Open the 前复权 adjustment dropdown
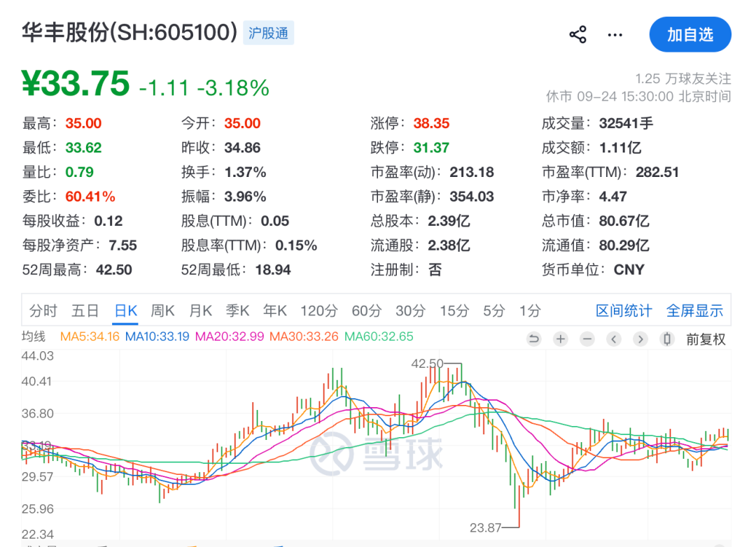The width and height of the screenshot is (756, 547). pyautogui.click(x=706, y=339)
